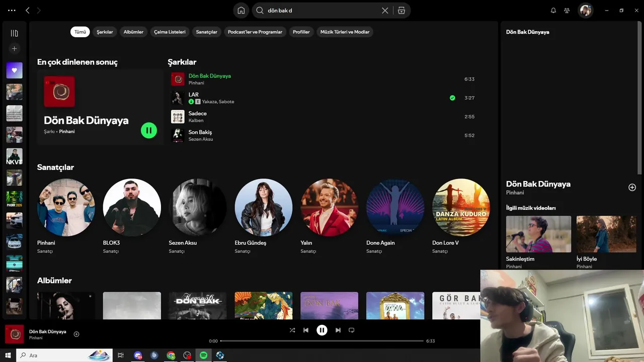Click the top result album cover
Viewport: 644px width, 362px height.
[59, 92]
